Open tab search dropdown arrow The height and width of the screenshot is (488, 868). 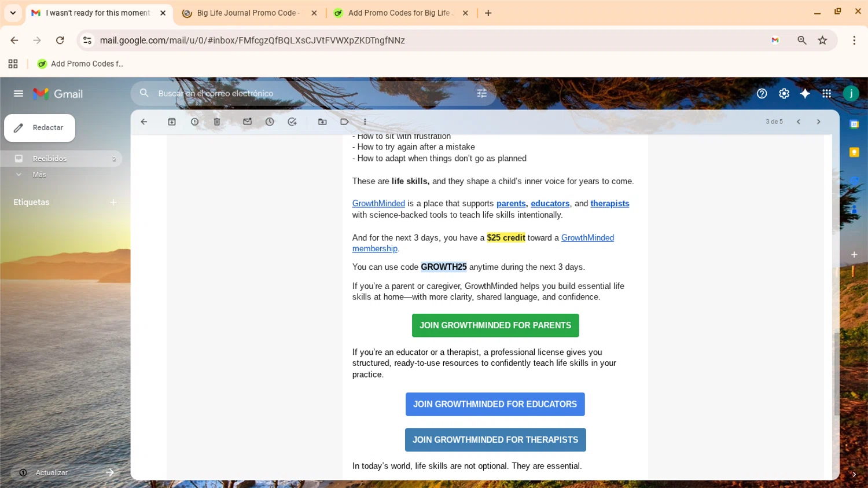pyautogui.click(x=13, y=13)
